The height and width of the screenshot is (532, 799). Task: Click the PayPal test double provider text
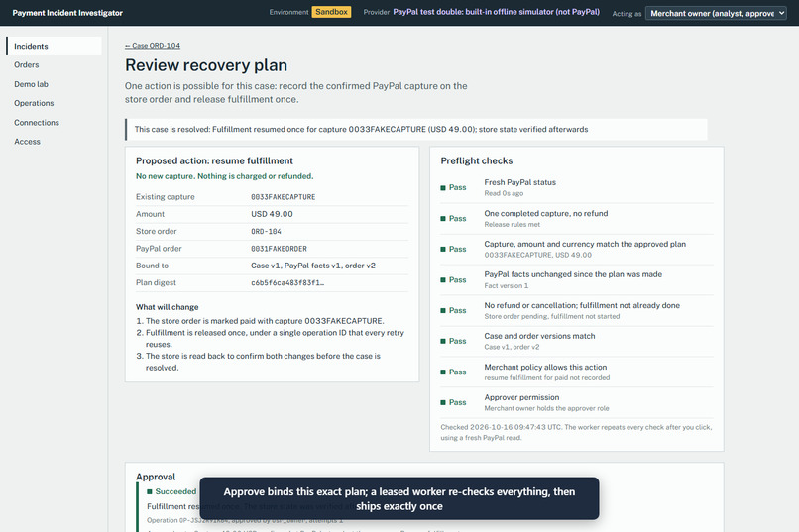pos(496,12)
